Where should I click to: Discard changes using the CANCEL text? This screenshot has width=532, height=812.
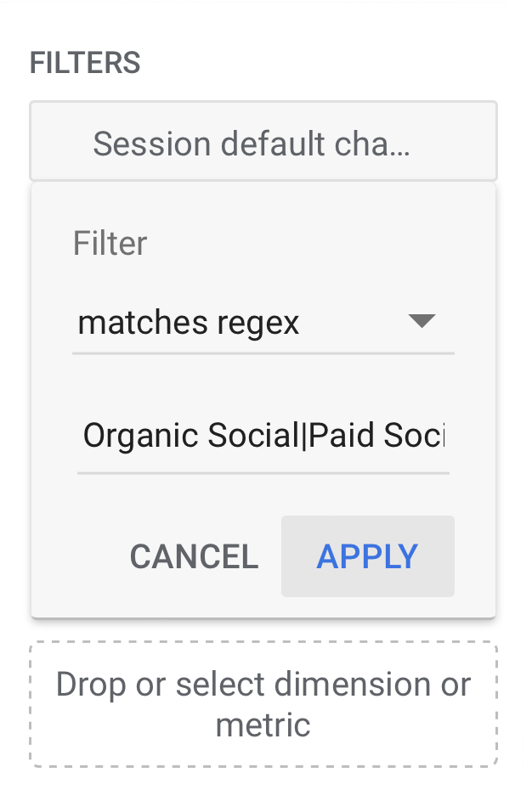point(194,557)
